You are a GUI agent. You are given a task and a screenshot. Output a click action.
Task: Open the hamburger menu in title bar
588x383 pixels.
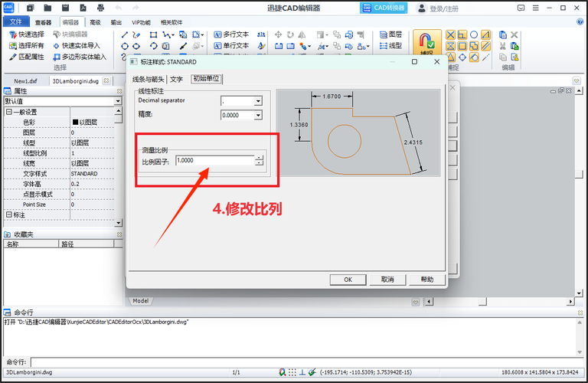click(x=535, y=8)
